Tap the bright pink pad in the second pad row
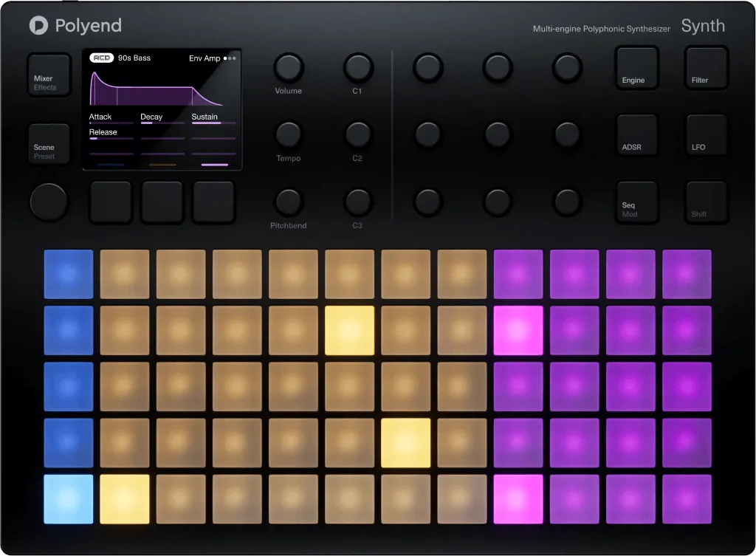The image size is (756, 556). (518, 330)
